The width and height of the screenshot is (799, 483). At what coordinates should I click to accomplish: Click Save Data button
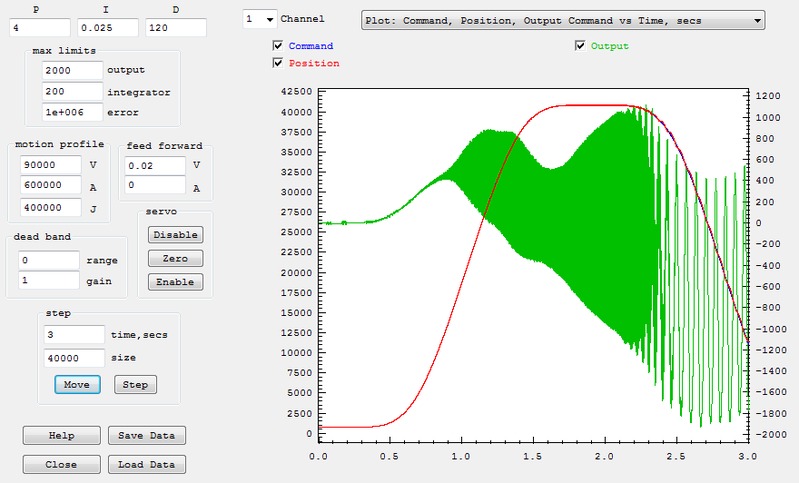(x=146, y=436)
